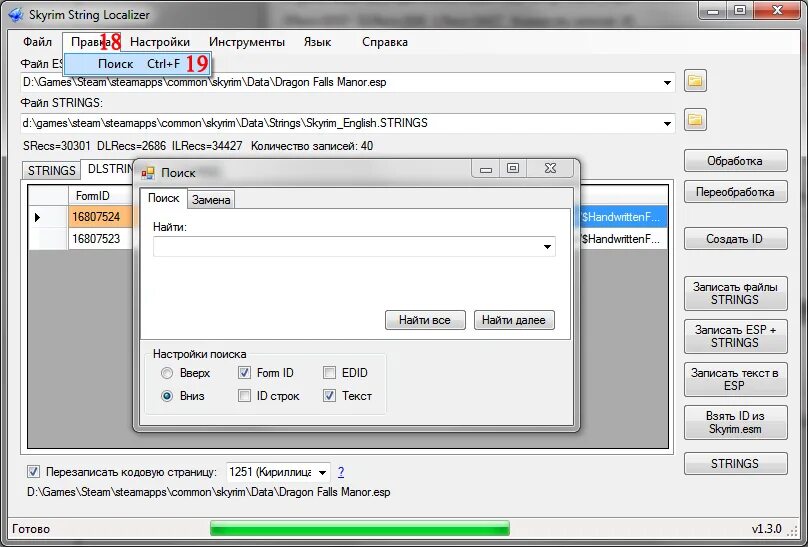This screenshot has height=547, width=808.
Task: Click the row arrow indicator for 16807524
Action: point(37,217)
